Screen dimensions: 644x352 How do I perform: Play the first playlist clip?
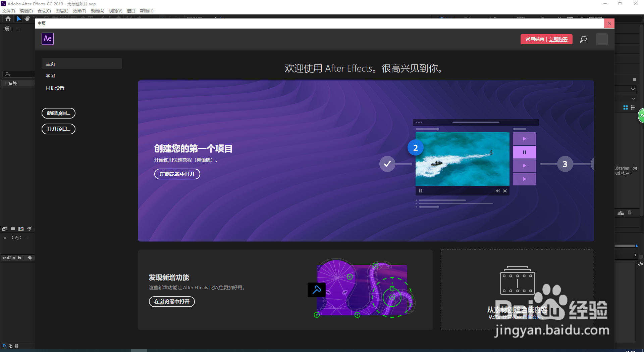click(525, 139)
